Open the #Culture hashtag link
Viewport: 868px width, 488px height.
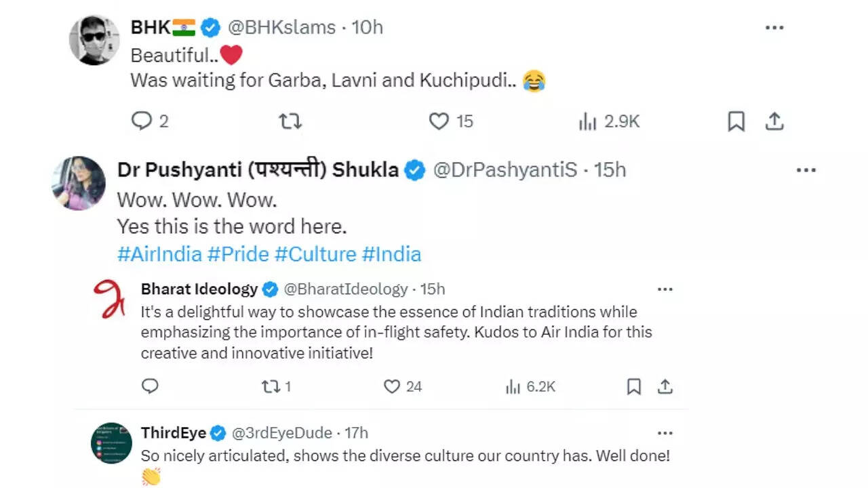[315, 254]
